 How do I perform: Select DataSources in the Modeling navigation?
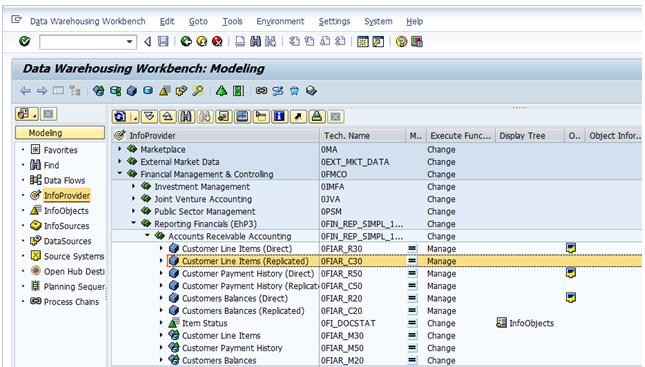pos(67,241)
